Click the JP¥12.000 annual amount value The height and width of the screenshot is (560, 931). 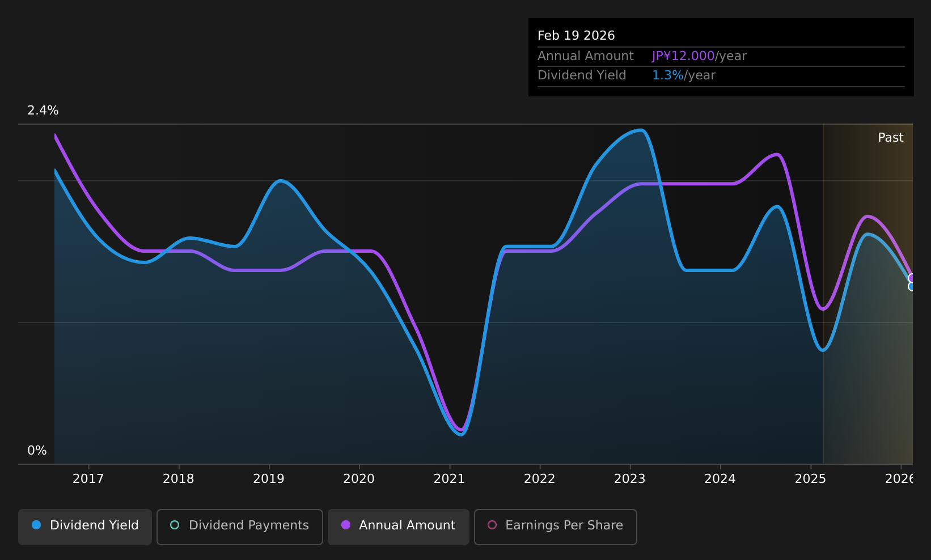point(683,56)
